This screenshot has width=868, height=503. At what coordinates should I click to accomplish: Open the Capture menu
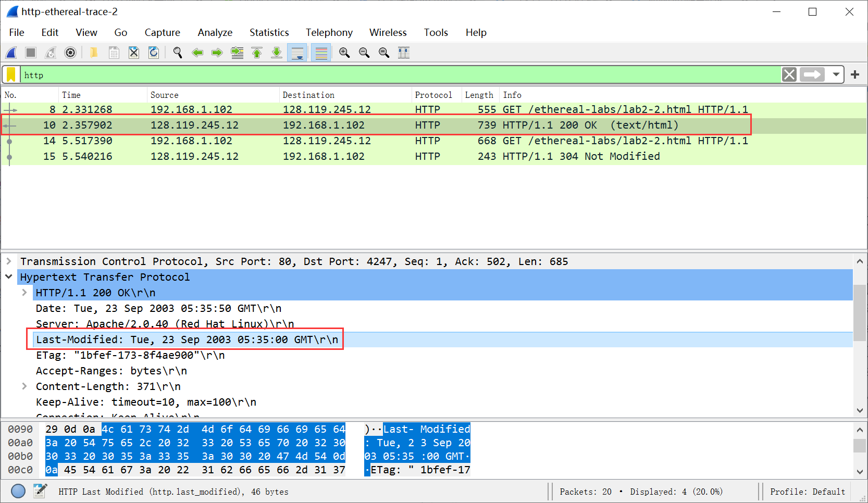(x=163, y=32)
